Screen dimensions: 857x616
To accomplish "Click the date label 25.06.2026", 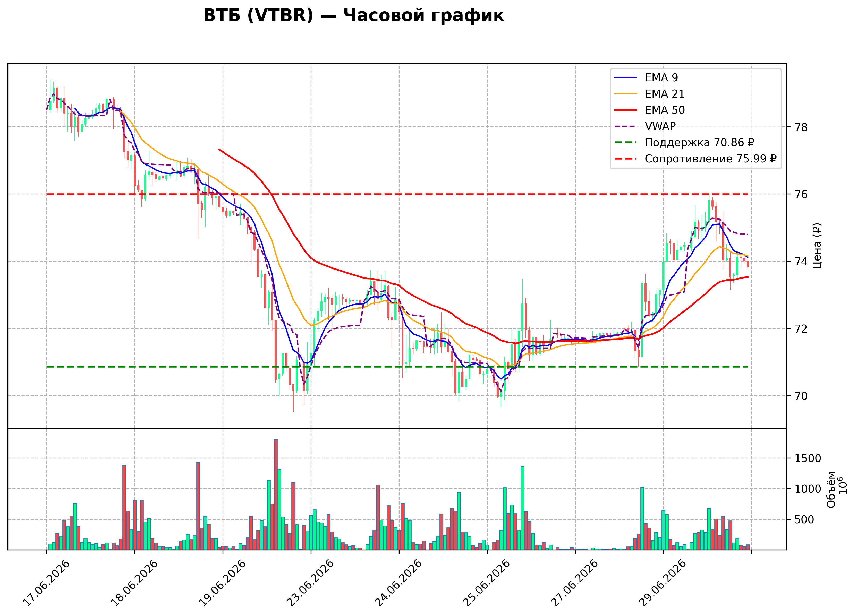I will [x=486, y=583].
